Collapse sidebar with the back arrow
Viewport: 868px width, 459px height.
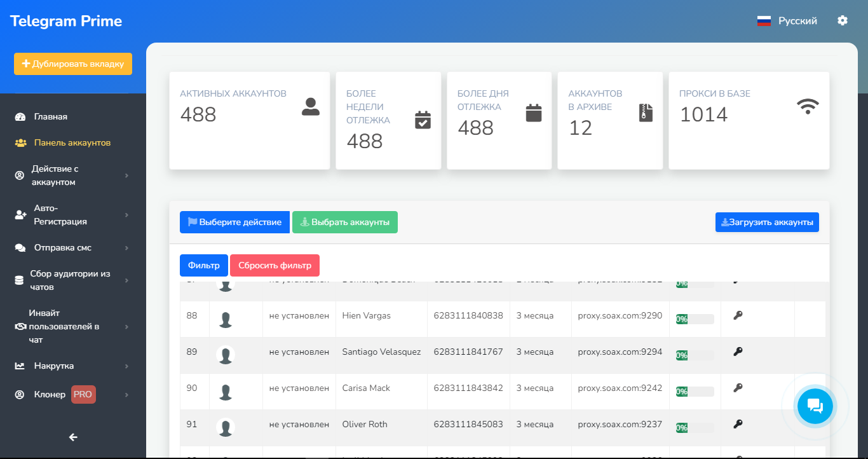point(73,437)
